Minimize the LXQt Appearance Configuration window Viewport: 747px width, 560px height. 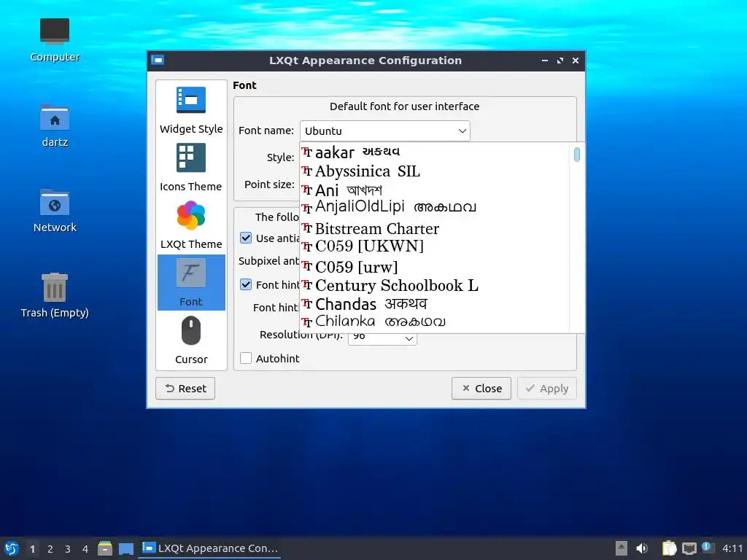tap(544, 61)
